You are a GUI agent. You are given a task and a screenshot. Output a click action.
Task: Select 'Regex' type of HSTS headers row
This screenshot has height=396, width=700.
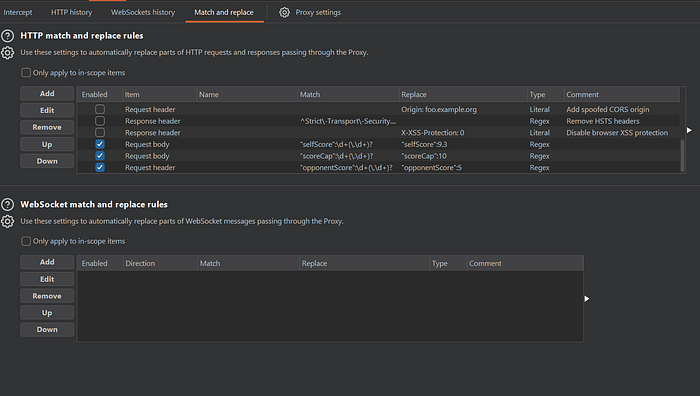click(x=546, y=121)
